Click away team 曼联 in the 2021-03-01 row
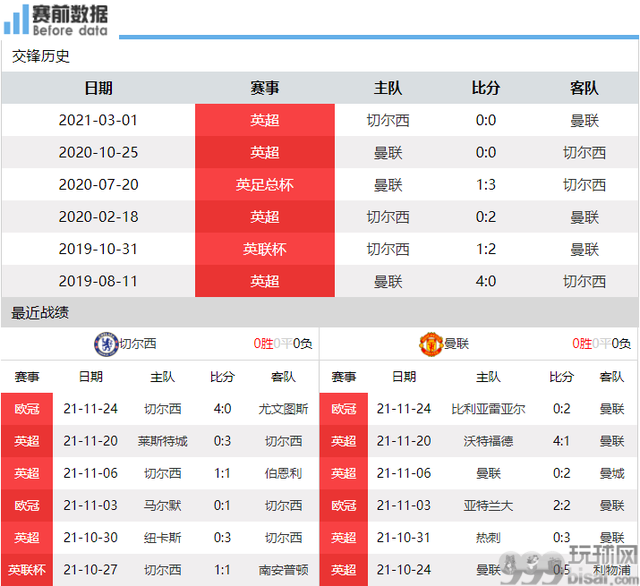 584,120
